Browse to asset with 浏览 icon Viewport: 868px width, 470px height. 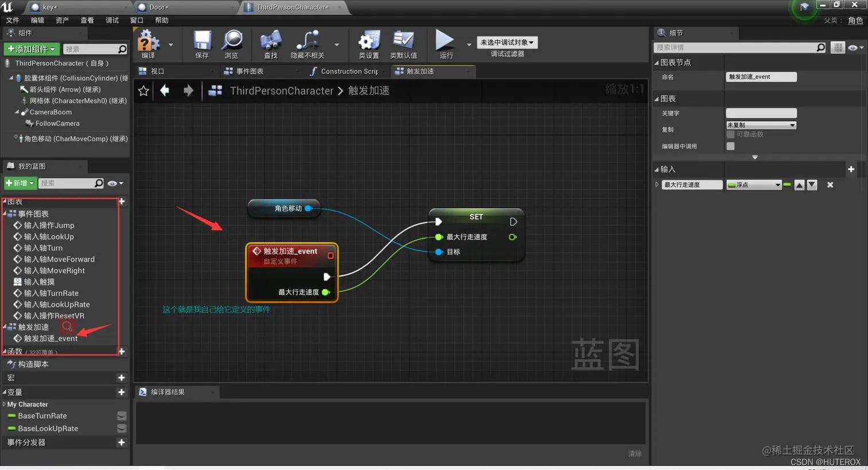click(x=231, y=44)
